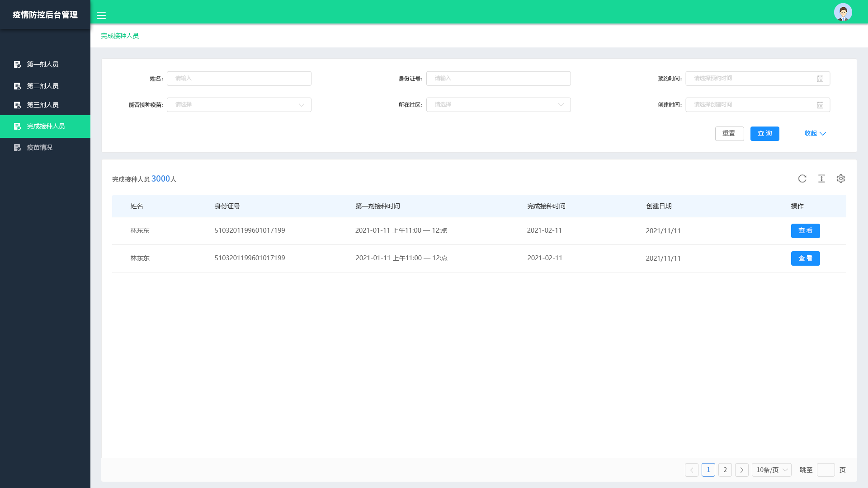Screen dimensions: 868x488
Task: Select 完成接种人员 menu item
Action: (45, 126)
